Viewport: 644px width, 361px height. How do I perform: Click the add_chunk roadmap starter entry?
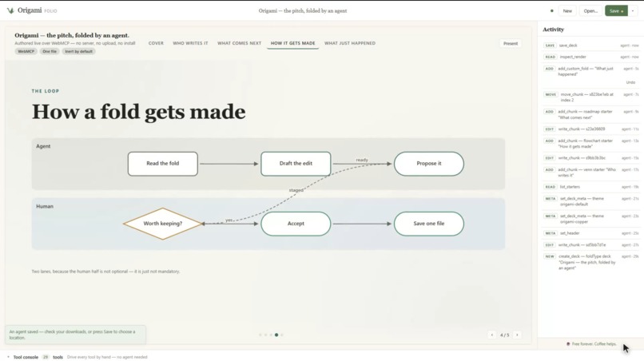591,114
